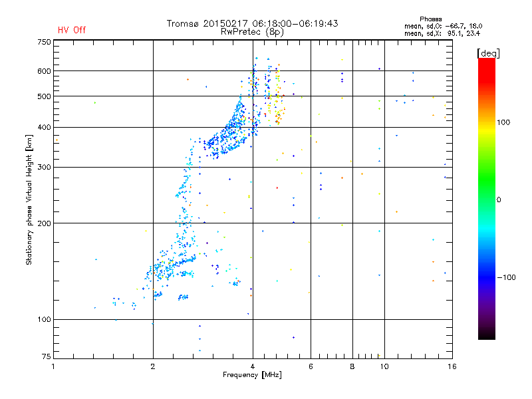Click the 'Phases' header text
The width and height of the screenshot is (532, 399).
[x=430, y=19]
